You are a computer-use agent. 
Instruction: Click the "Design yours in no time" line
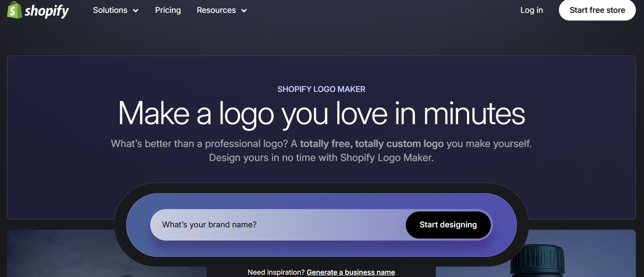(x=321, y=158)
